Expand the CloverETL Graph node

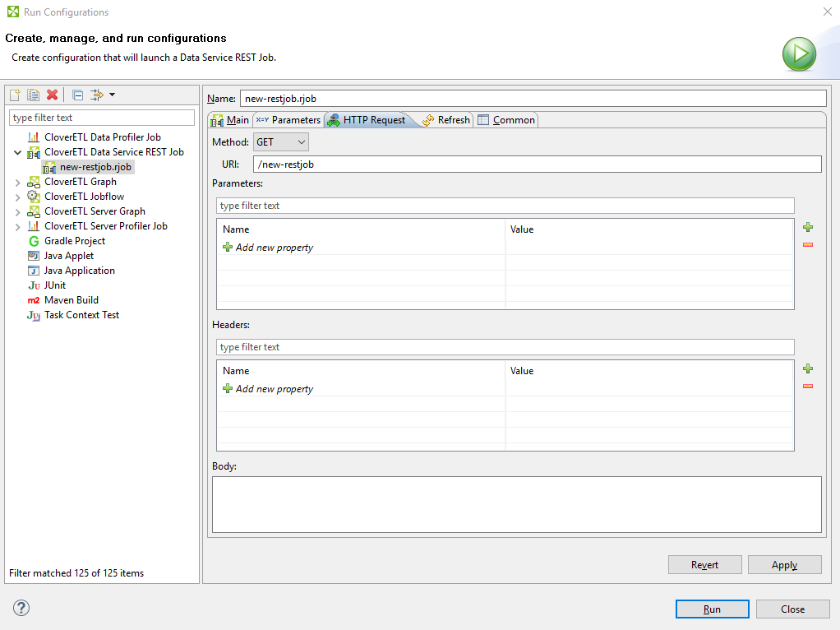[18, 183]
